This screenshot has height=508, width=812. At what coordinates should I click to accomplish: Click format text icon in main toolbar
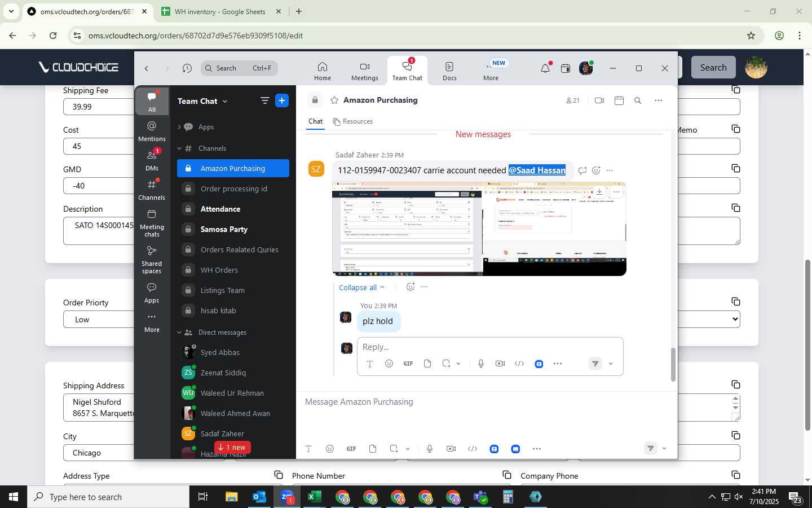[x=308, y=449]
